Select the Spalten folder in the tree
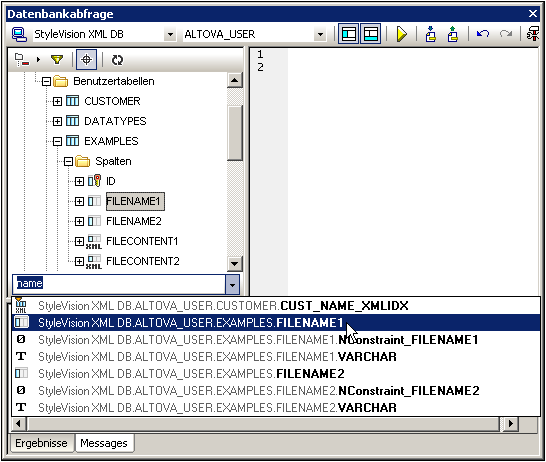Image resolution: width=546 pixels, height=462 pixels. click(x=113, y=161)
